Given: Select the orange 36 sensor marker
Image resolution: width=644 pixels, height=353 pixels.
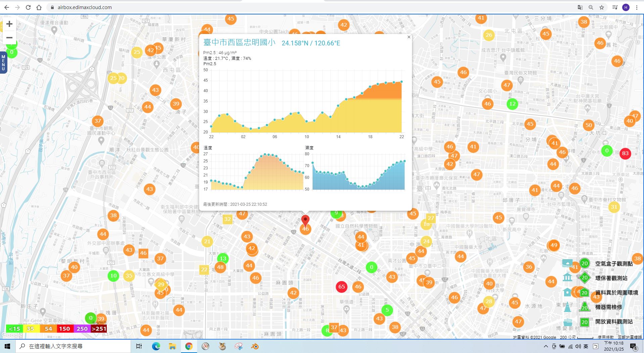Looking at the screenshot, I should pos(529,267).
